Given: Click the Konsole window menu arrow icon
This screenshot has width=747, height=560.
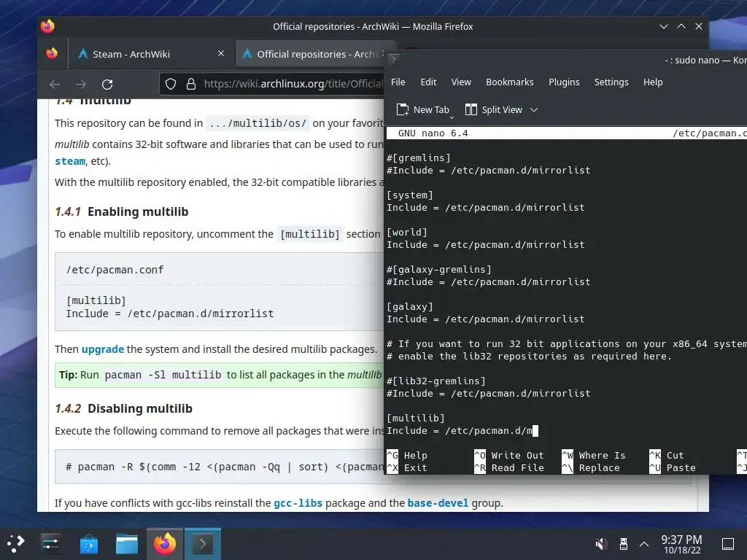Looking at the screenshot, I should tap(393, 60).
